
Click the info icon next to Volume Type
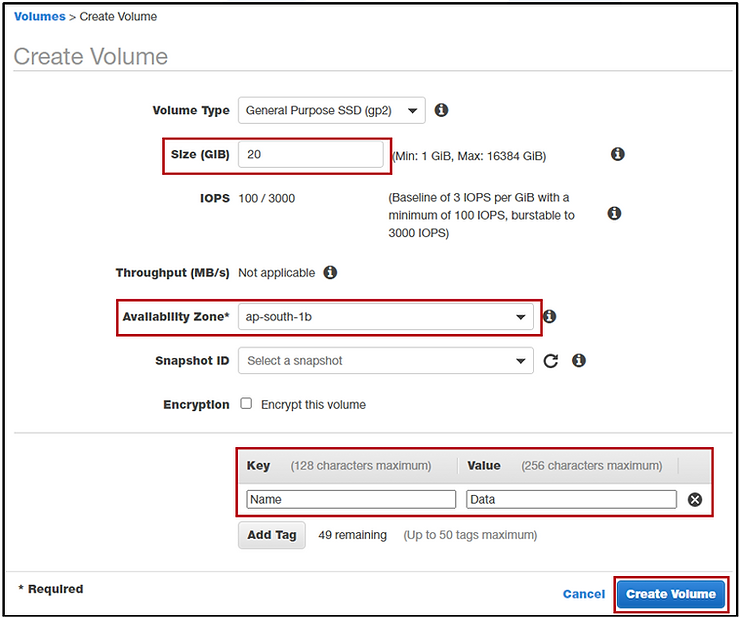[x=441, y=110]
